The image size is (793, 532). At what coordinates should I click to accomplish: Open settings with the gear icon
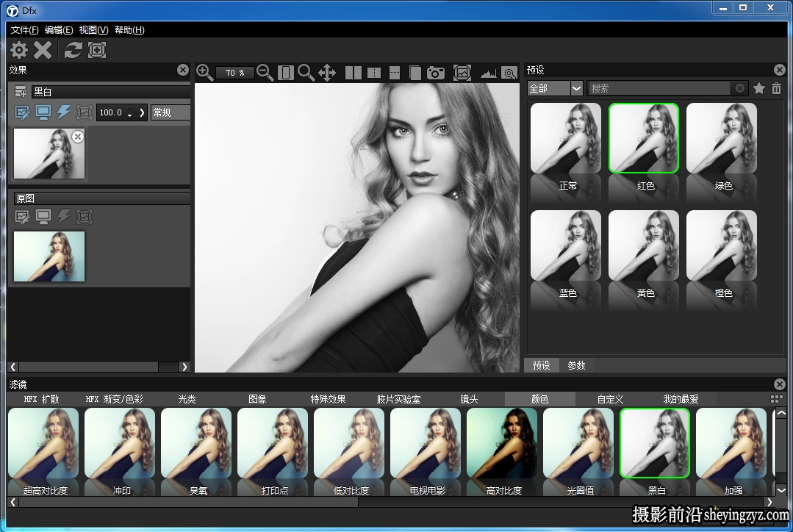(x=19, y=49)
